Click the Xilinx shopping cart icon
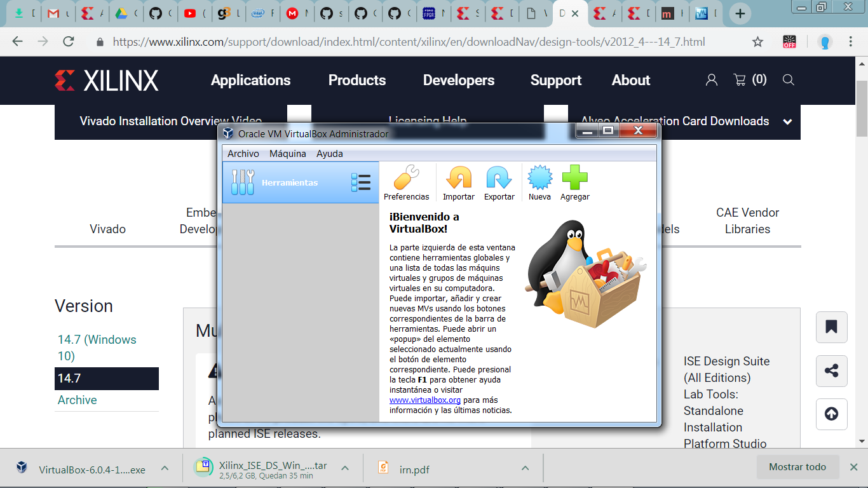 click(x=740, y=80)
